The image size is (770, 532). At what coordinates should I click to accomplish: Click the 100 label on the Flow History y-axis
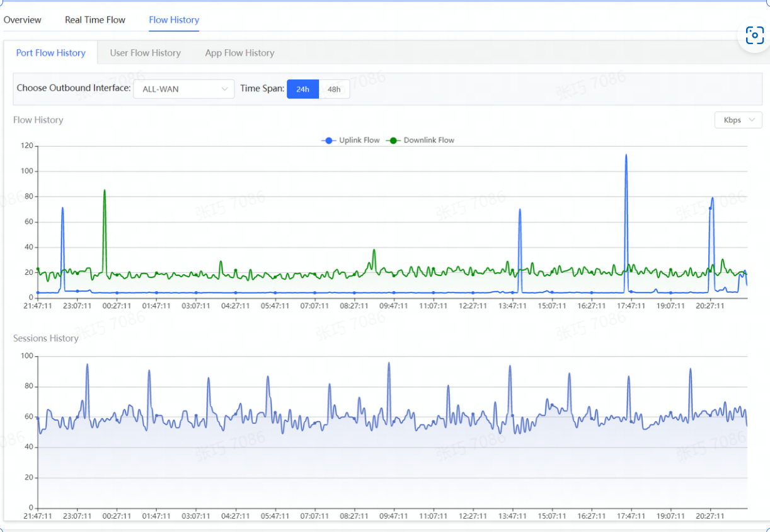26,171
